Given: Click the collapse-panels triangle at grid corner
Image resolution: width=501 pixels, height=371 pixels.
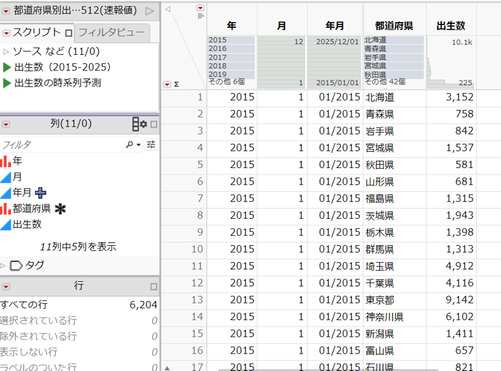Looking at the screenshot, I should pyautogui.click(x=168, y=9).
